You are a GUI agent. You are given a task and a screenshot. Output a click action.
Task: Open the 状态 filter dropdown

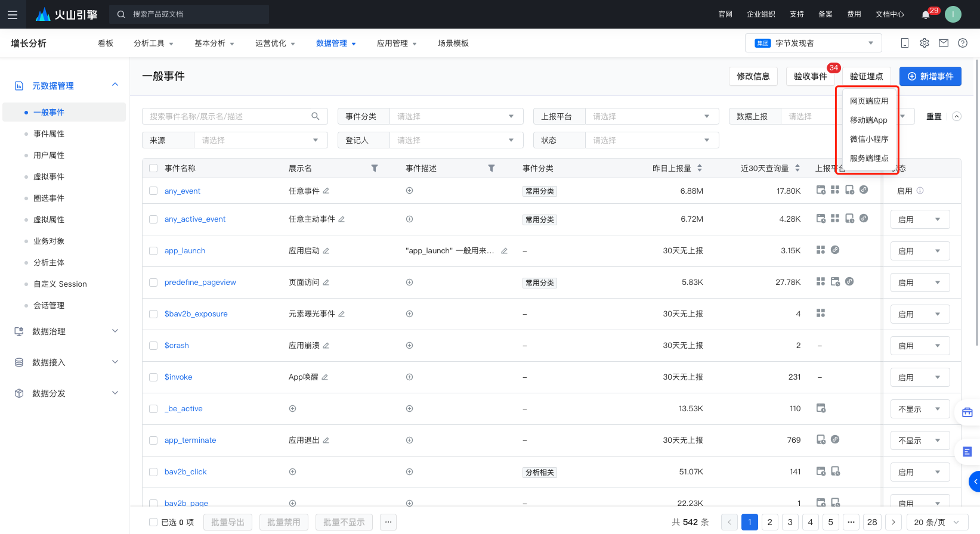[x=652, y=140]
